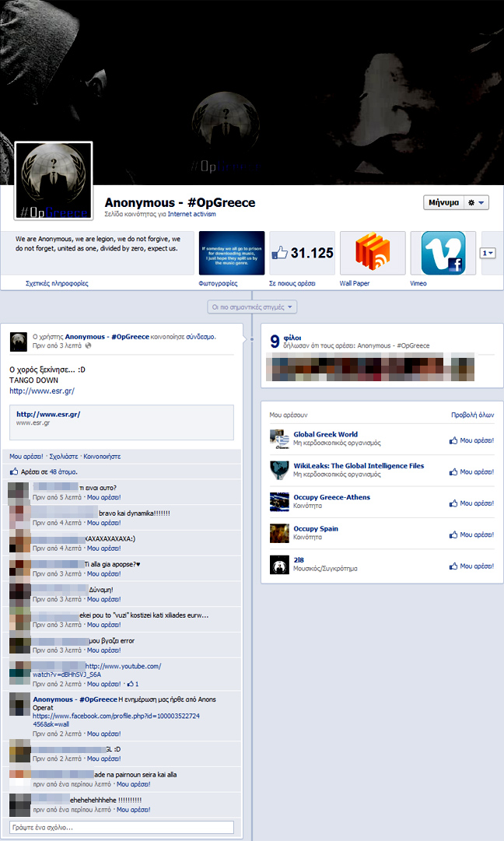The width and height of the screenshot is (504, 841).
Task: Open the Σχετικές πληροφορίες about section
Action: tap(57, 283)
